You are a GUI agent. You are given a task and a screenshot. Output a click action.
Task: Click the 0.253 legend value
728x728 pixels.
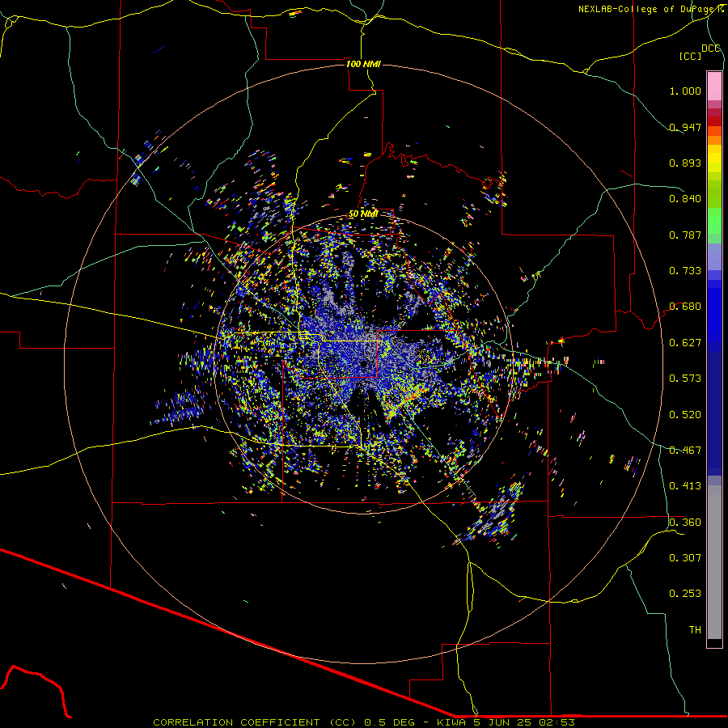coord(685,594)
